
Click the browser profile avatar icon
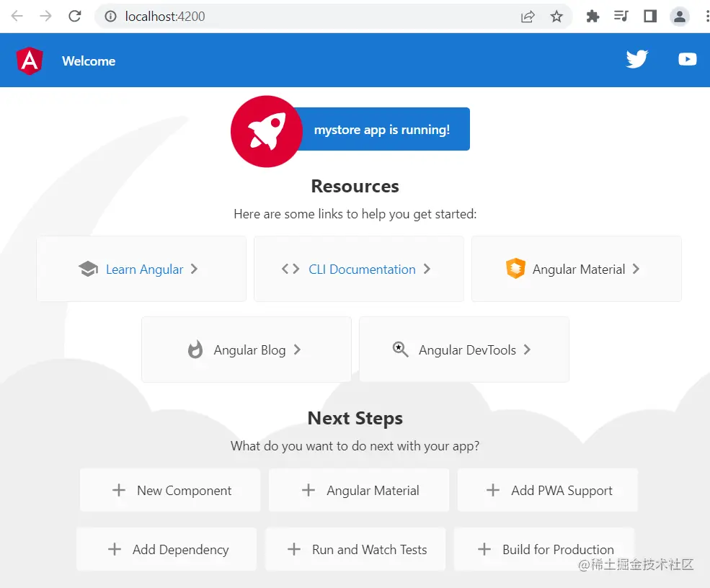tap(679, 16)
